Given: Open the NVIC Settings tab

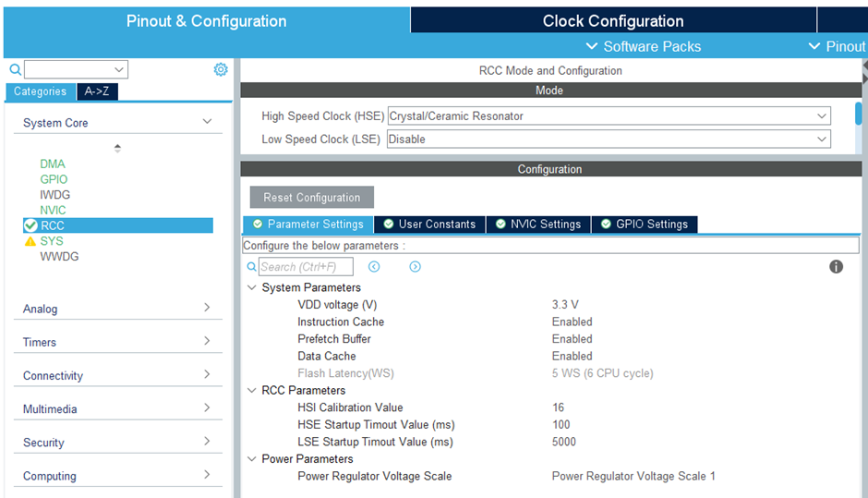Looking at the screenshot, I should pyautogui.click(x=538, y=224).
